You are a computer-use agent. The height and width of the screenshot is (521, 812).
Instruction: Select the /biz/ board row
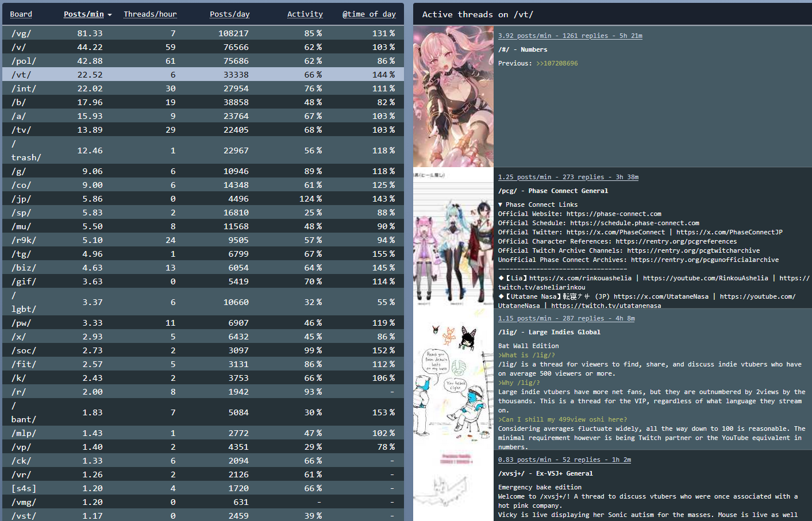point(203,268)
